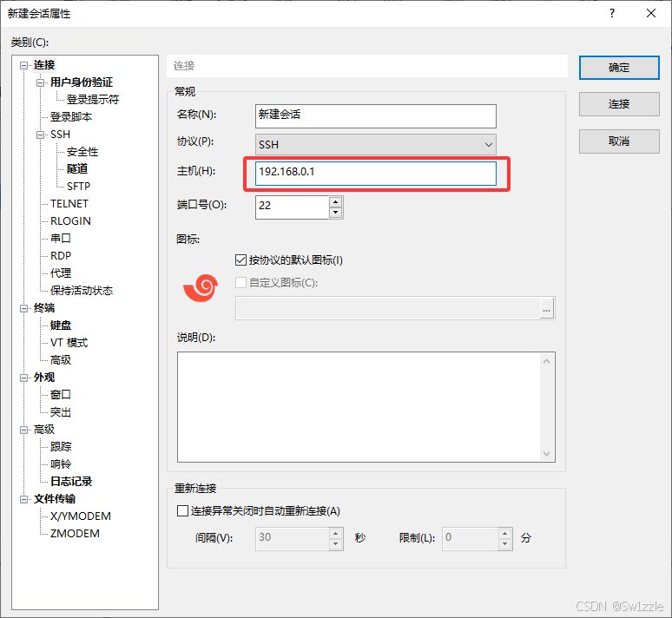The height and width of the screenshot is (618, 672).
Task: Decrease 间隔 seconds with down arrow
Action: tap(336, 544)
